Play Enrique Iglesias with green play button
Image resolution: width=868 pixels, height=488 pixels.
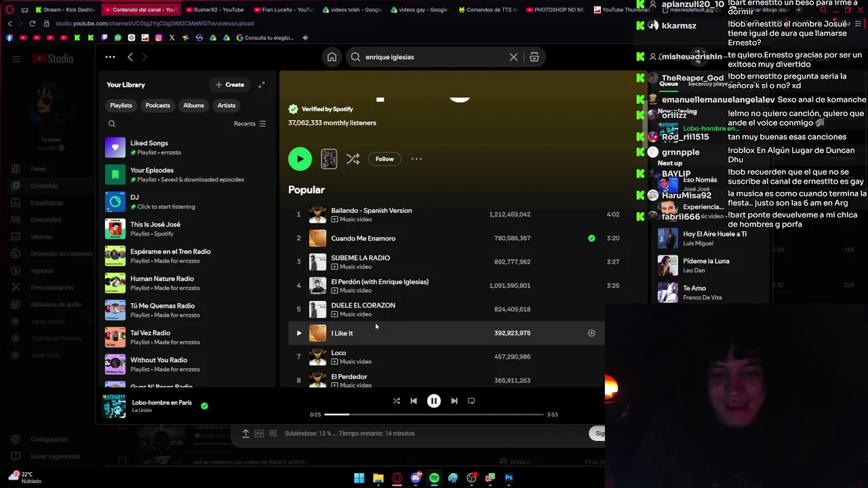pos(300,159)
